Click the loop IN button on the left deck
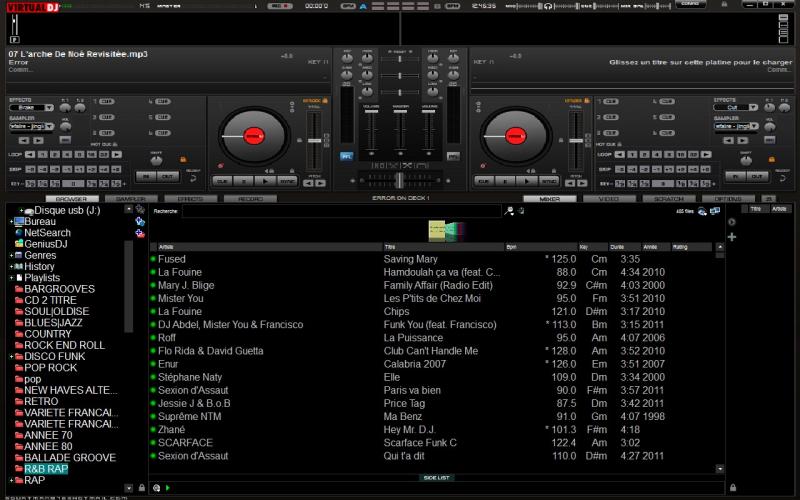Image resolution: width=800 pixels, height=500 pixels. 144,176
